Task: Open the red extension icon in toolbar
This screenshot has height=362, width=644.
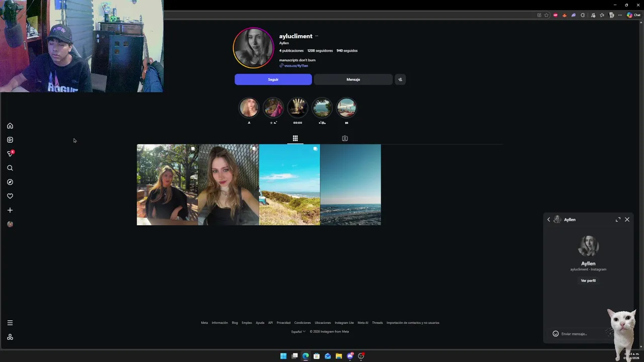Action: pyautogui.click(x=555, y=15)
